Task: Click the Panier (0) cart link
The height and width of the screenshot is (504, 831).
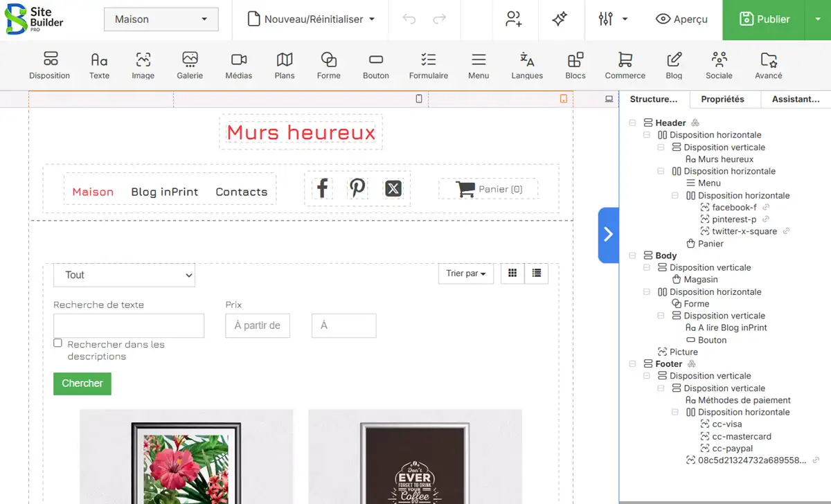Action: [x=489, y=189]
